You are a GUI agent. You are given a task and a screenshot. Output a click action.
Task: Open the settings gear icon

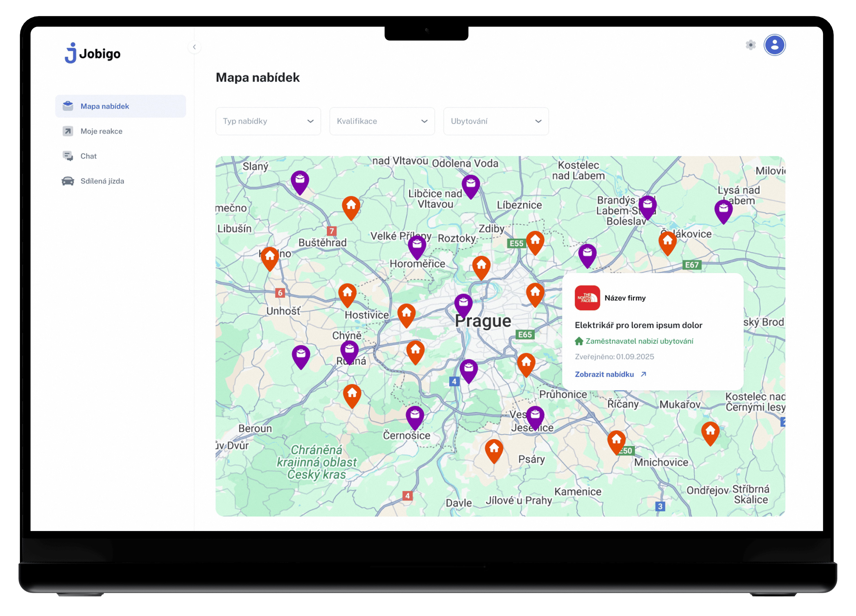pos(750,45)
